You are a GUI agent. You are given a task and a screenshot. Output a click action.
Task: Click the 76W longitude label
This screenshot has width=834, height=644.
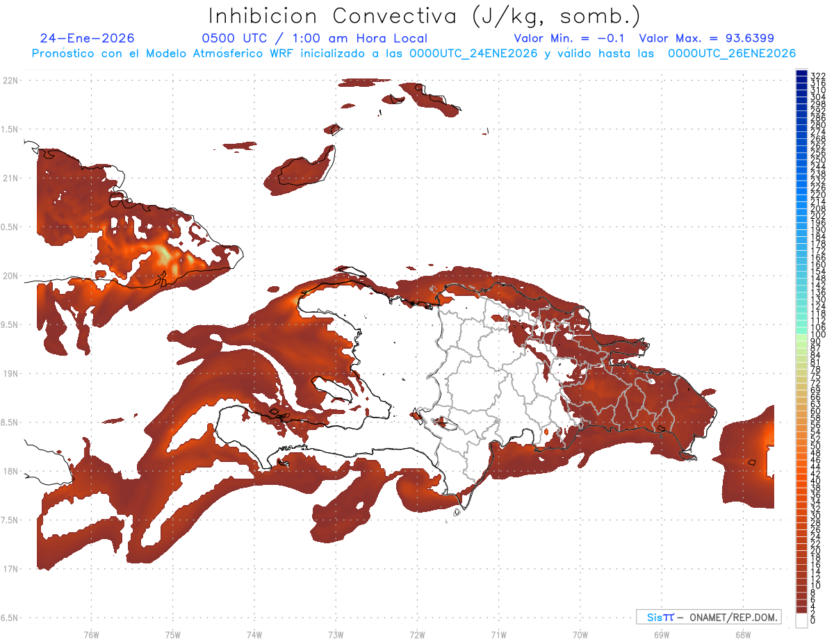coord(91,634)
